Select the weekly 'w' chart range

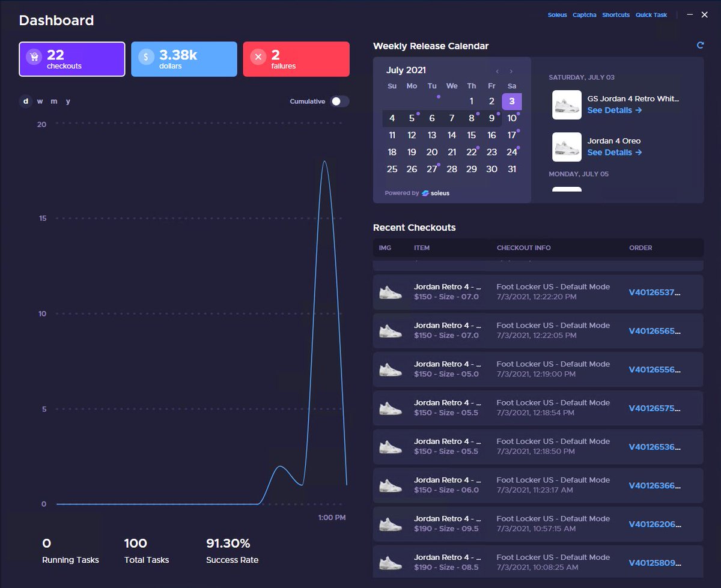40,102
